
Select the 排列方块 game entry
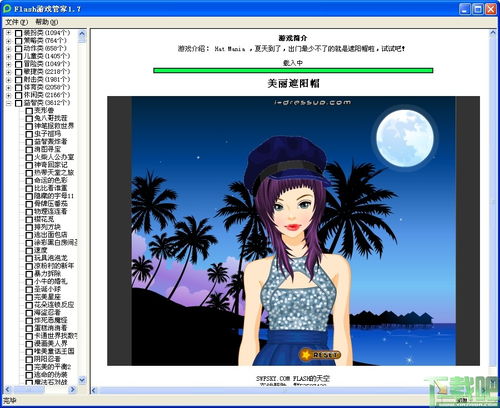tap(47, 227)
